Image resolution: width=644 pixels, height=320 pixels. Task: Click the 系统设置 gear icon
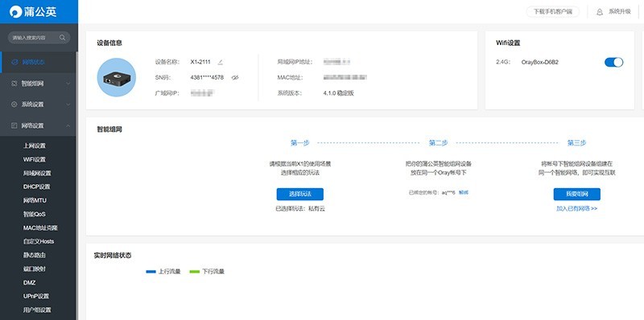[x=14, y=105]
